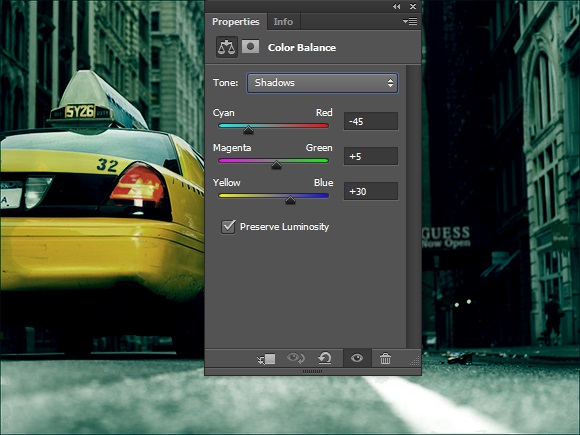Click the Yellow-Blue value field +30

(x=371, y=191)
